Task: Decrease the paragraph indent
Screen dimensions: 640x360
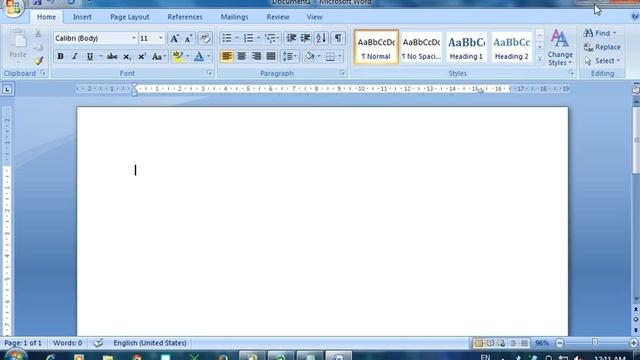Action: point(291,38)
